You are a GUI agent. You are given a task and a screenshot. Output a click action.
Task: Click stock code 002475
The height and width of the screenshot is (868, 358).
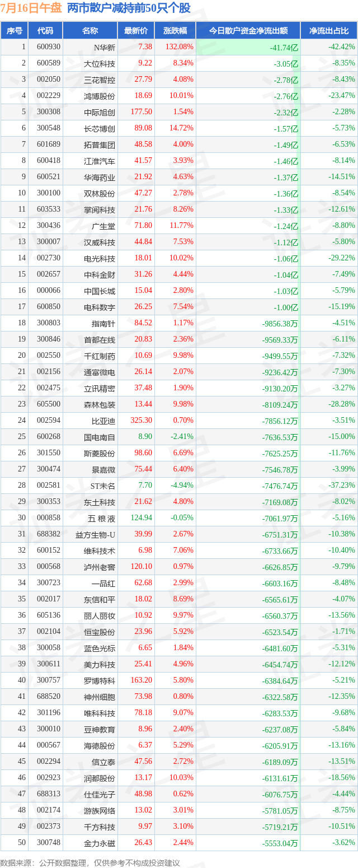point(49,388)
